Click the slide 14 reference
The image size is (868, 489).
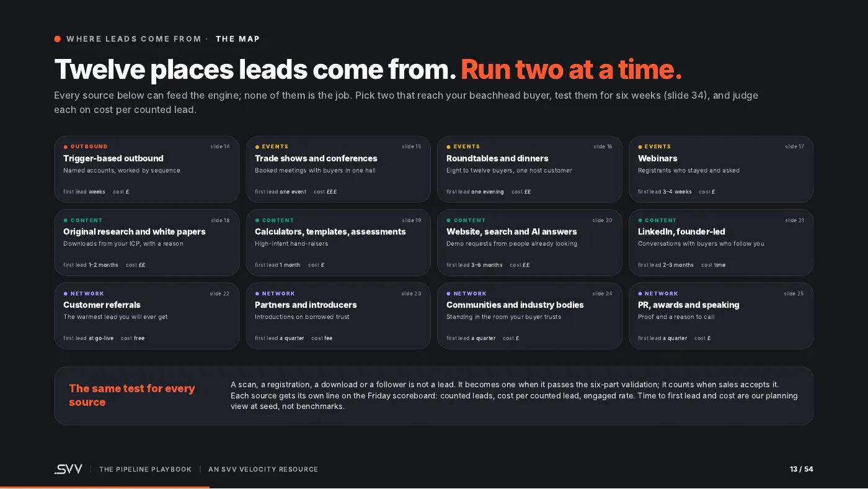click(x=220, y=147)
